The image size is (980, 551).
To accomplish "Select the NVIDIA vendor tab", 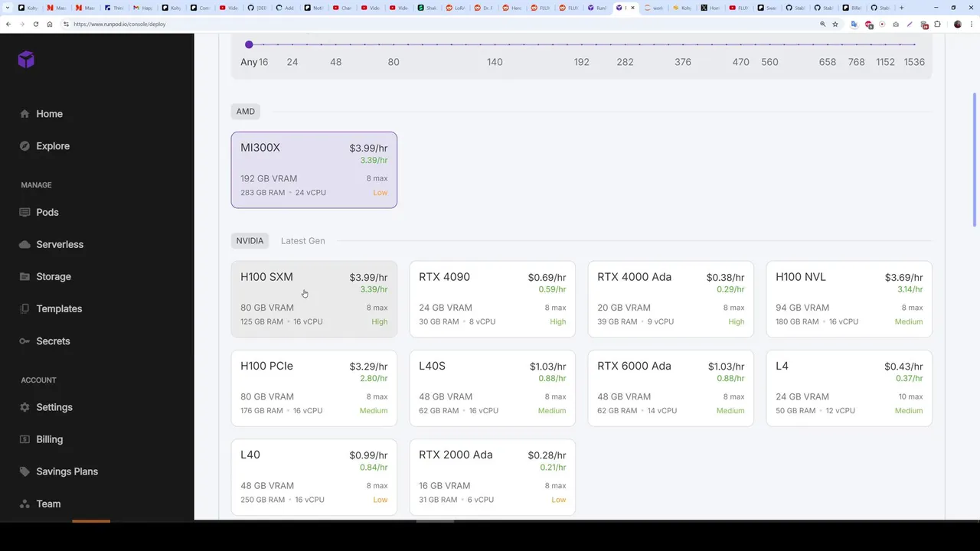I will pyautogui.click(x=250, y=240).
